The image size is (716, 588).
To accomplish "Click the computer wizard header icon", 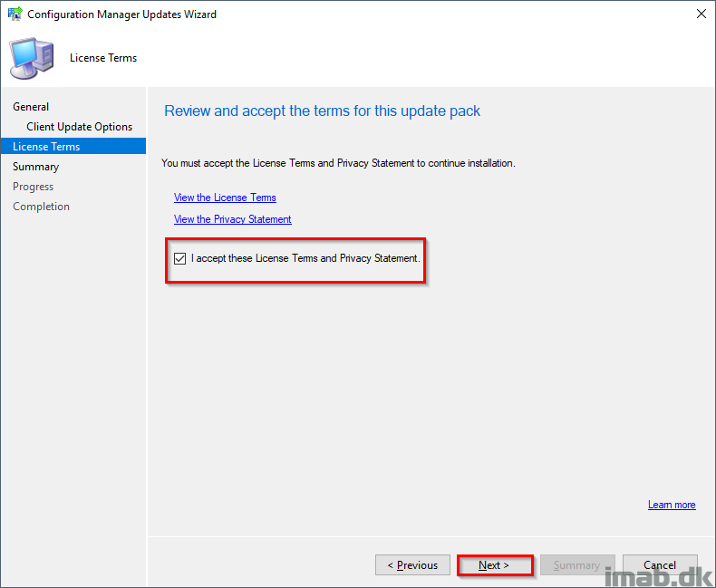I will pos(32,58).
